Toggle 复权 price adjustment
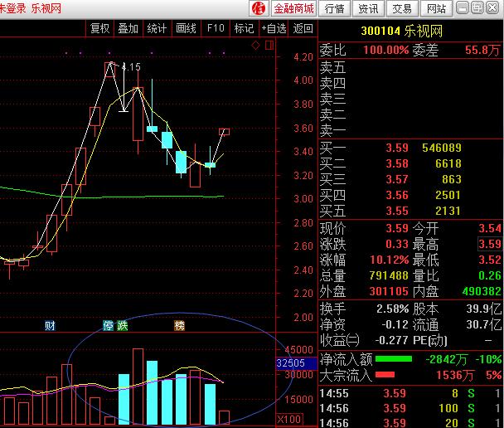Viewport: 504px width, 428px height. pos(99,28)
